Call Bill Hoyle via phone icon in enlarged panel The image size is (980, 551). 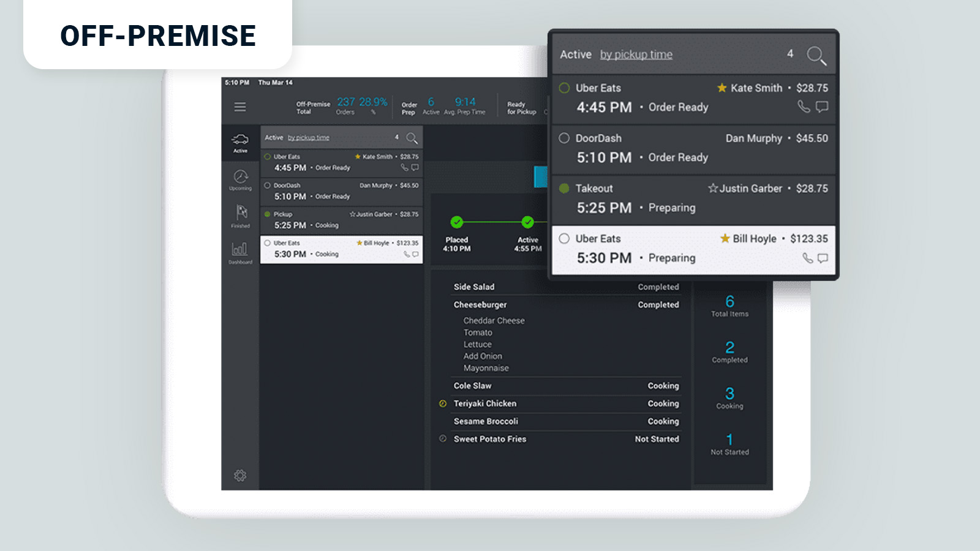point(808,258)
